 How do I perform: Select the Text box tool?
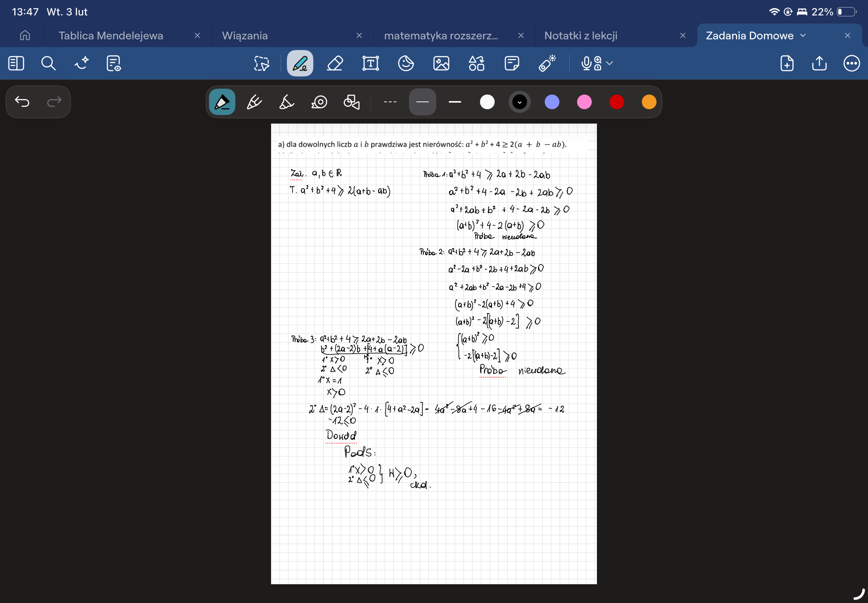(x=370, y=64)
